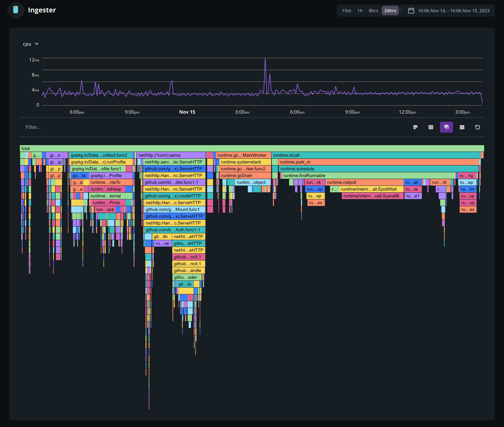Click the runtime.mcall flamegraph block
The height and width of the screenshot is (427, 504).
click(x=375, y=155)
